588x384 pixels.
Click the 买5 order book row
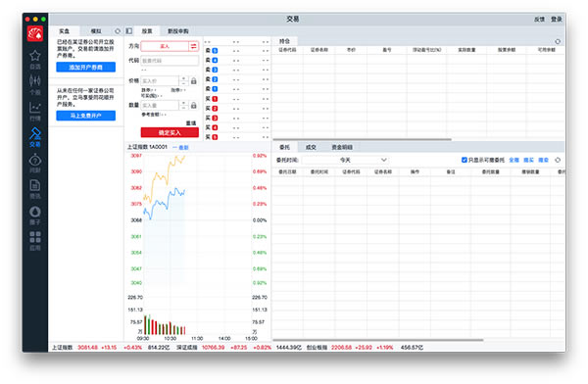237,137
